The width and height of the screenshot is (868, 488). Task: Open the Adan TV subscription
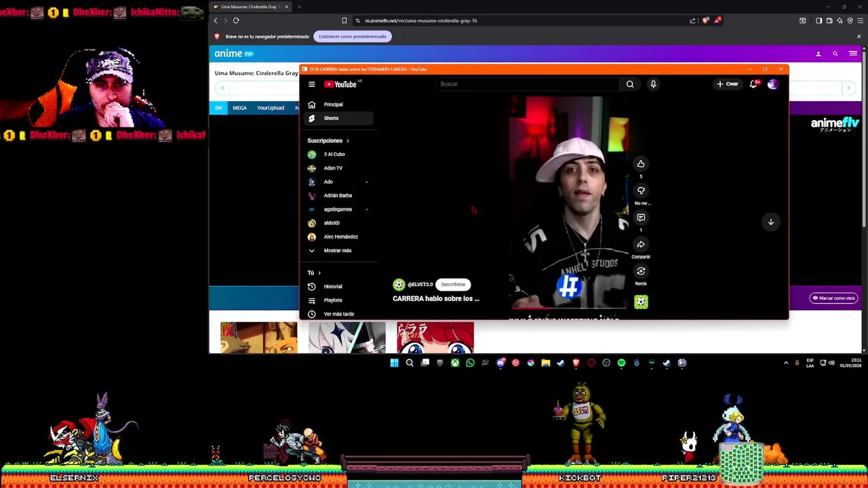337,168
